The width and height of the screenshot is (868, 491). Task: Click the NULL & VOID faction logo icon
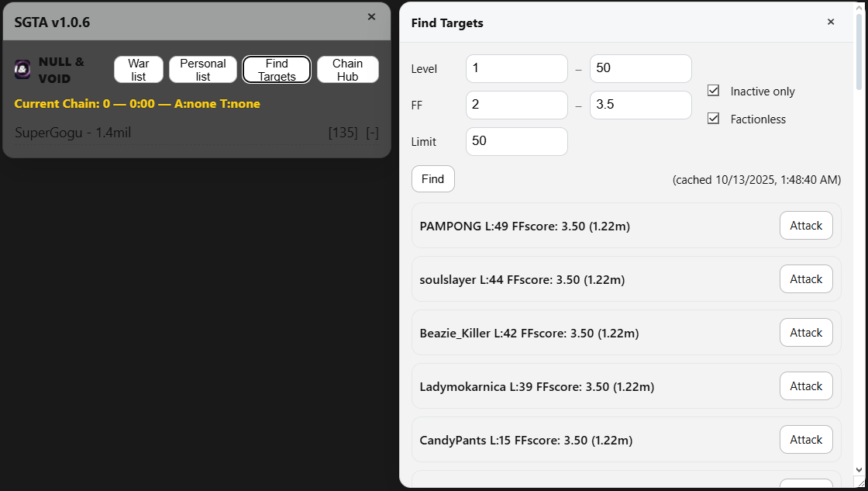pos(22,70)
